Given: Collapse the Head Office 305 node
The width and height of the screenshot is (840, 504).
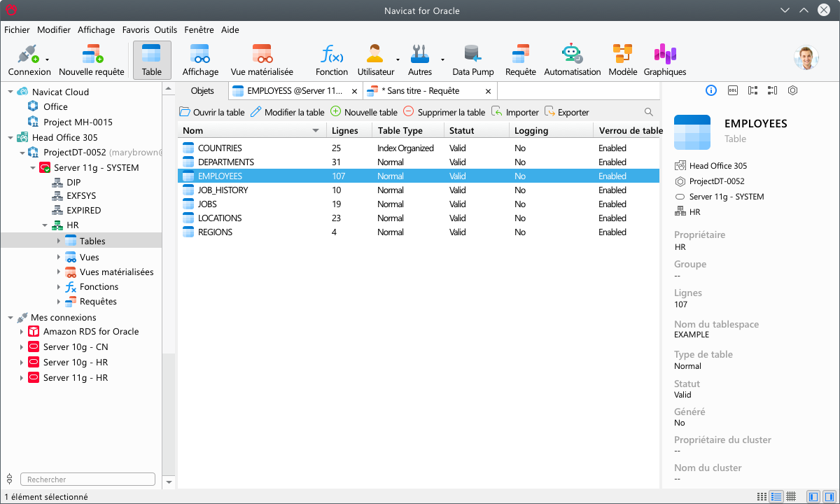Looking at the screenshot, I should [x=10, y=137].
